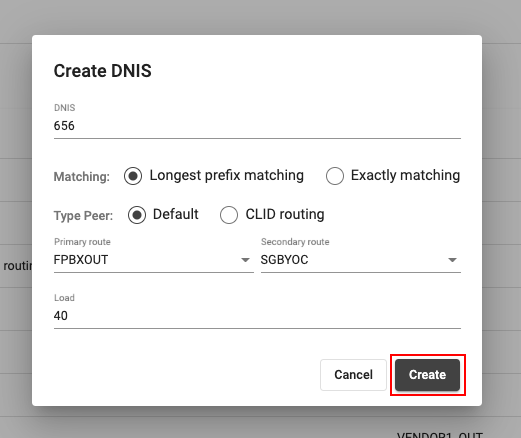The height and width of the screenshot is (438, 521).
Task: Focus the DNIS input field with 656
Action: click(x=257, y=126)
